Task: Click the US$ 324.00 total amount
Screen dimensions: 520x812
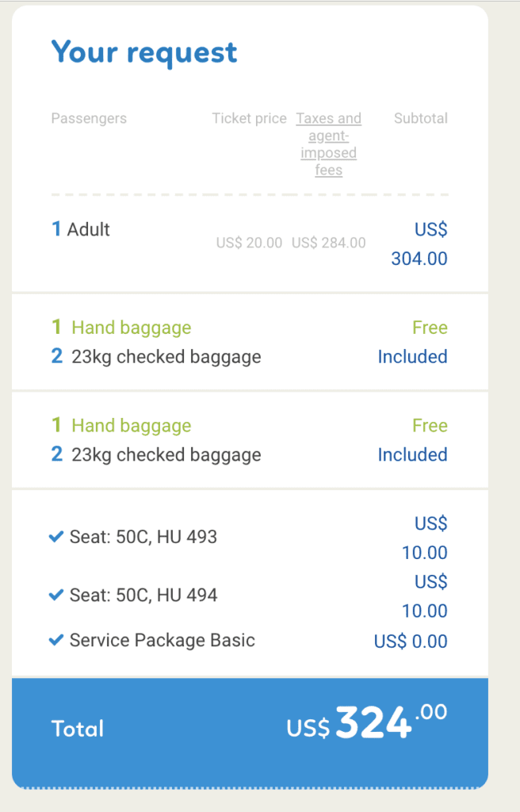Action: (x=369, y=724)
